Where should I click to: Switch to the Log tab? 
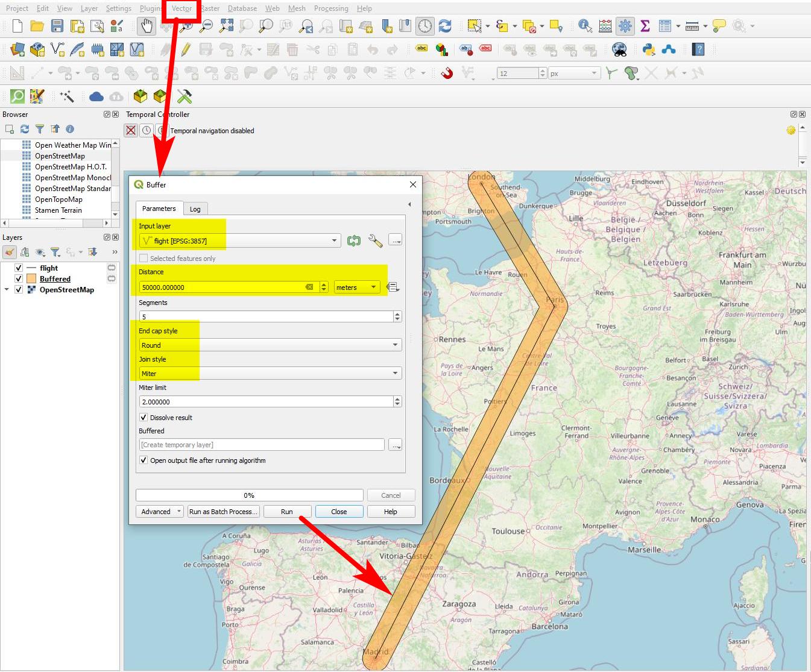point(195,209)
